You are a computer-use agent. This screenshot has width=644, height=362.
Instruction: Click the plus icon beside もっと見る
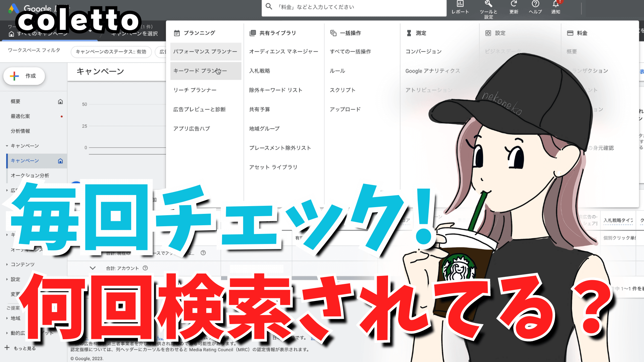[x=7, y=348]
